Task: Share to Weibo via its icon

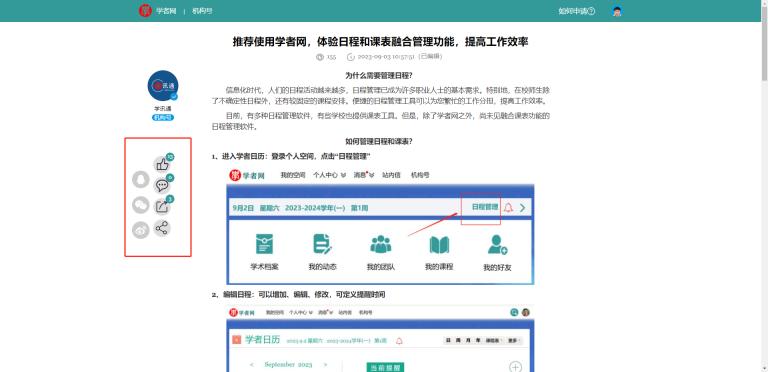Action: [141, 230]
